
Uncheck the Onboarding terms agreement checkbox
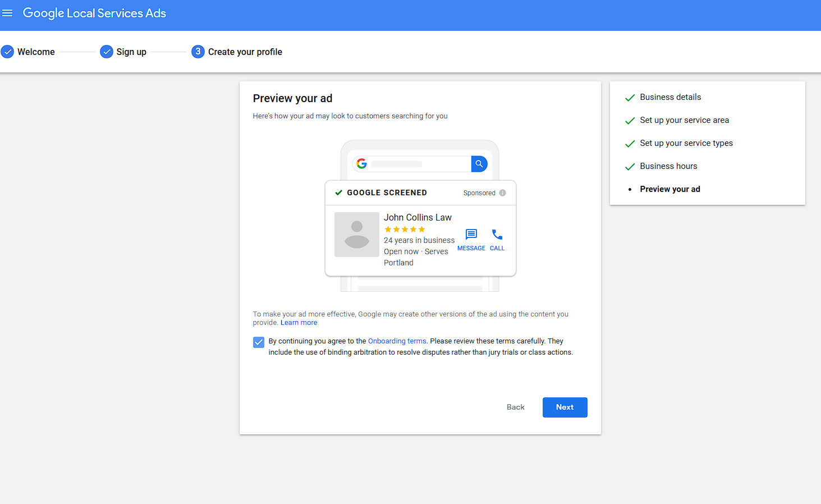click(258, 342)
